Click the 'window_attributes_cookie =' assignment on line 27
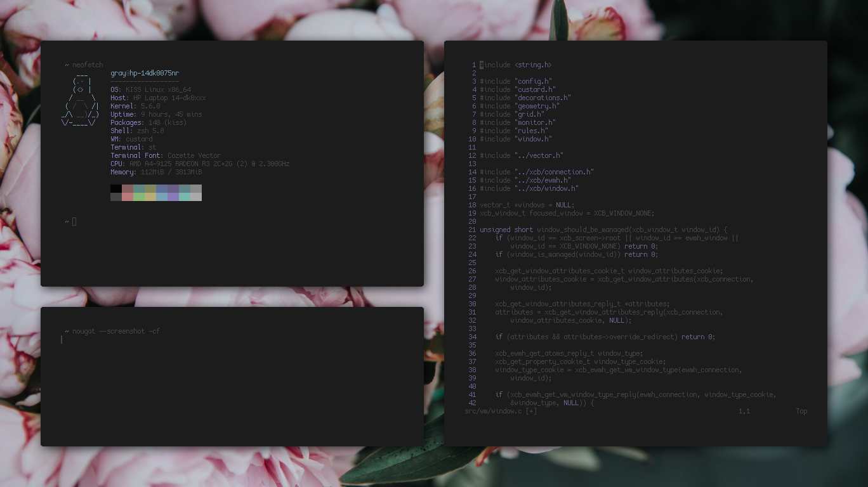Viewport: 868px width, 487px height. pyautogui.click(x=624, y=279)
